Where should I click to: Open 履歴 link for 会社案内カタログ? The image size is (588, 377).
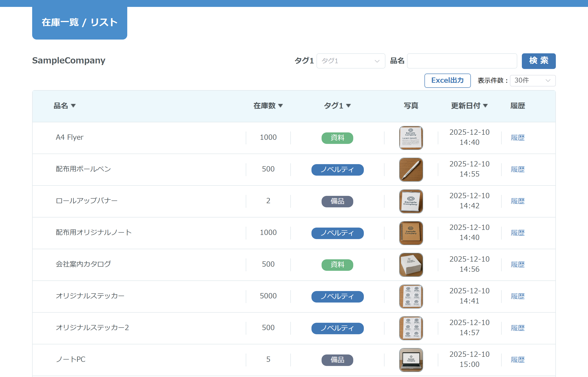click(517, 265)
